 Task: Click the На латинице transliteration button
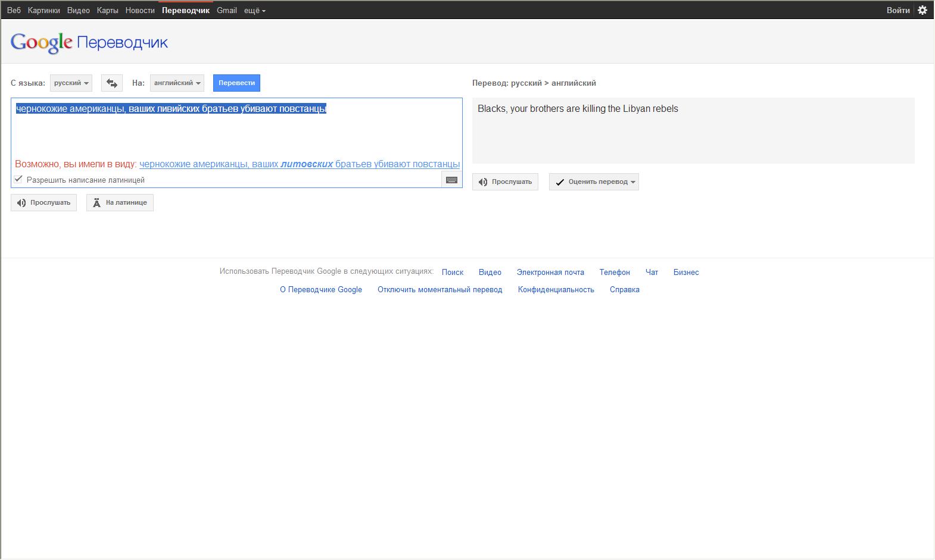pos(120,203)
